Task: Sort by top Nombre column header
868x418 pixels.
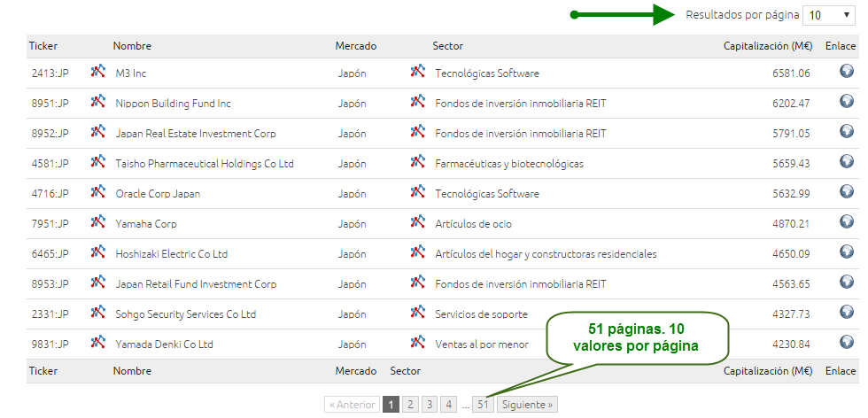Action: tap(132, 46)
